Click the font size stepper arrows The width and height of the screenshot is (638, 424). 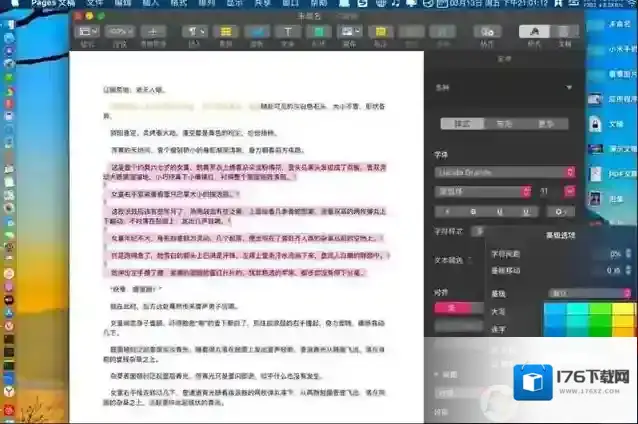click(x=570, y=191)
